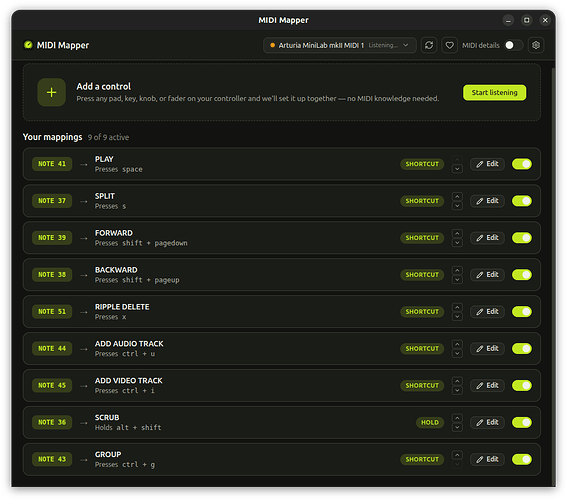This screenshot has width=566, height=500.
Task: Click the green plus Add control icon
Action: [x=52, y=92]
